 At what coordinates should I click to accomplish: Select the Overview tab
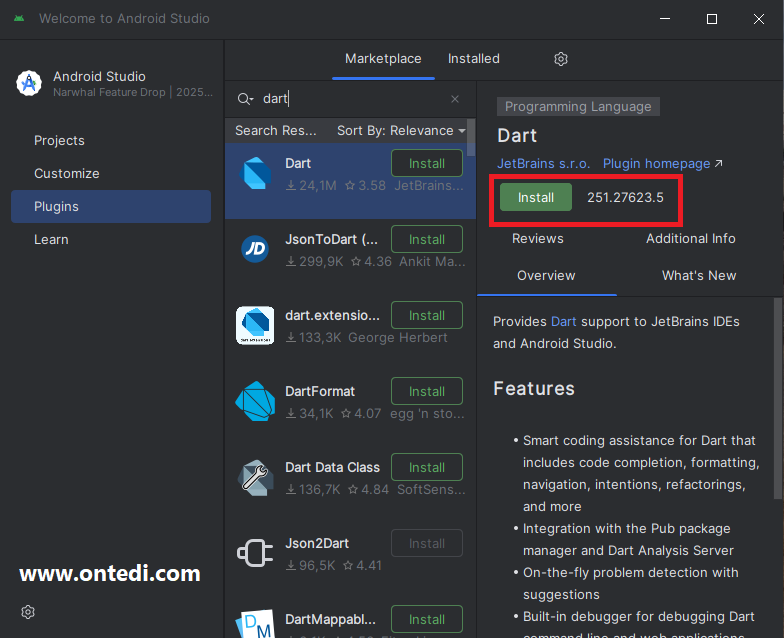pyautogui.click(x=546, y=276)
